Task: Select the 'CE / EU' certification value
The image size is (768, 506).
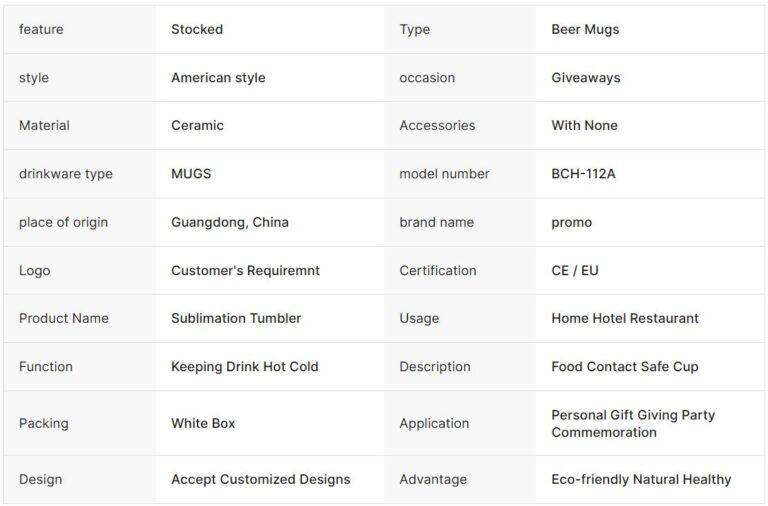Action: (575, 270)
